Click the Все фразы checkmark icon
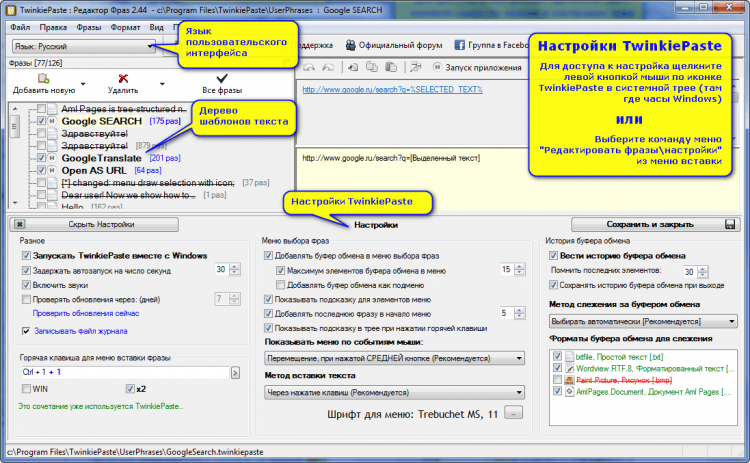Image resolution: width=750 pixels, height=463 pixels. (x=222, y=78)
